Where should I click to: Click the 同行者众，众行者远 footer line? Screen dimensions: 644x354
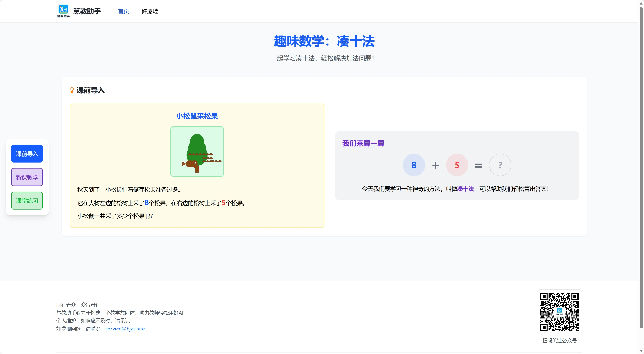[78, 305]
